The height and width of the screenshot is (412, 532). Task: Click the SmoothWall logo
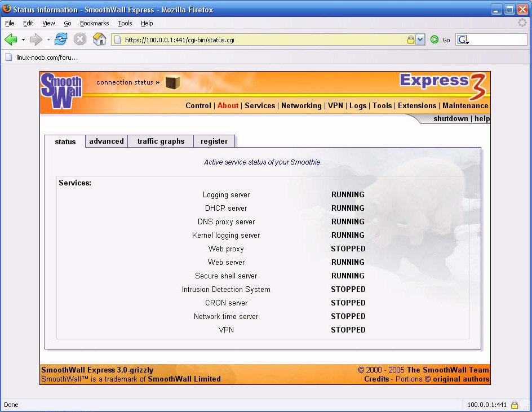pyautogui.click(x=61, y=91)
